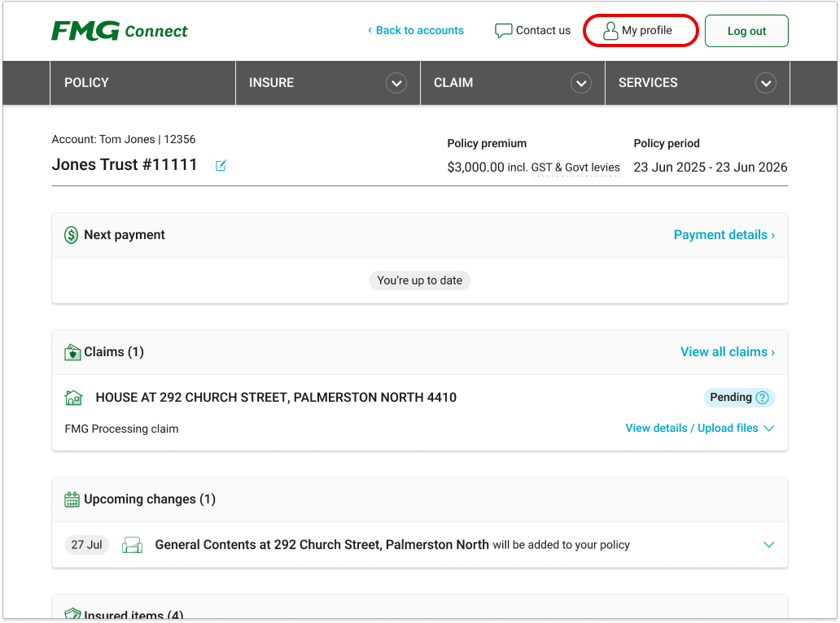The width and height of the screenshot is (840, 623).
Task: Click the "FMG Processing claim" status text
Action: click(121, 429)
